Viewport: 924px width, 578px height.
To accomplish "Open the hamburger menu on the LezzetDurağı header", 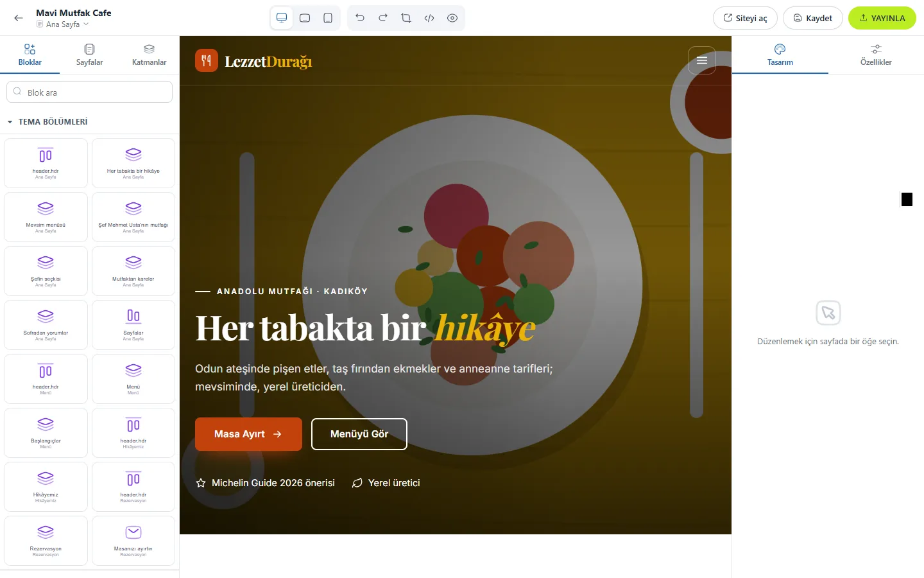I will pos(702,60).
